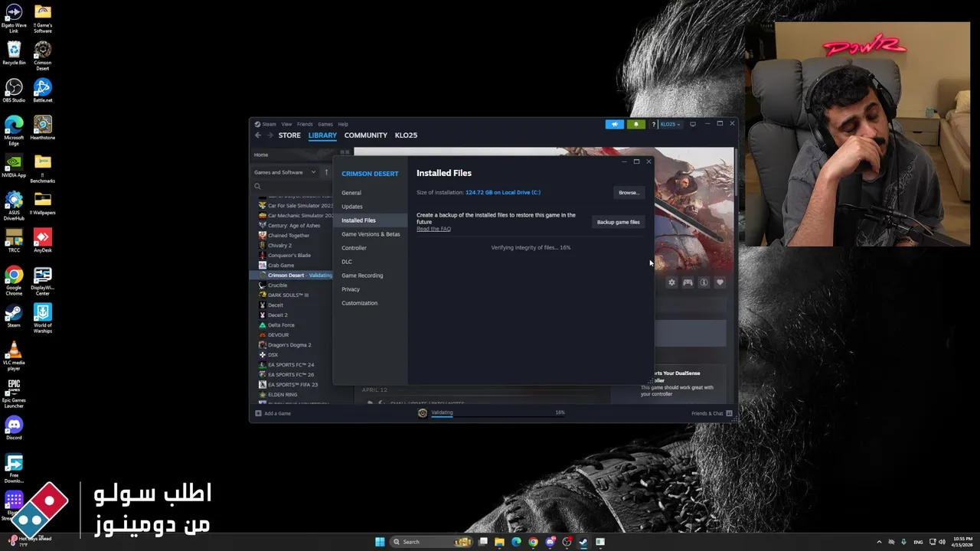Click the Steam help question mark icon
The image size is (980, 551).
point(653,124)
